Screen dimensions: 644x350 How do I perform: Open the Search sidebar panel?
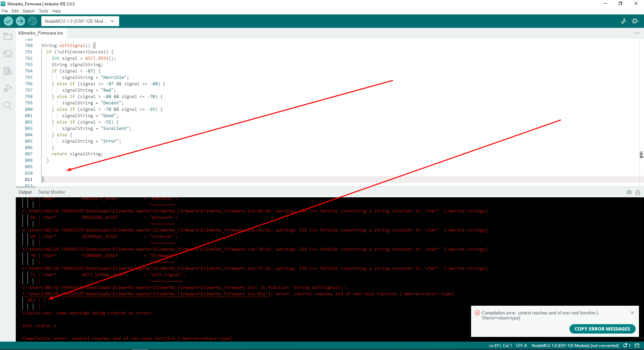pyautogui.click(x=7, y=105)
